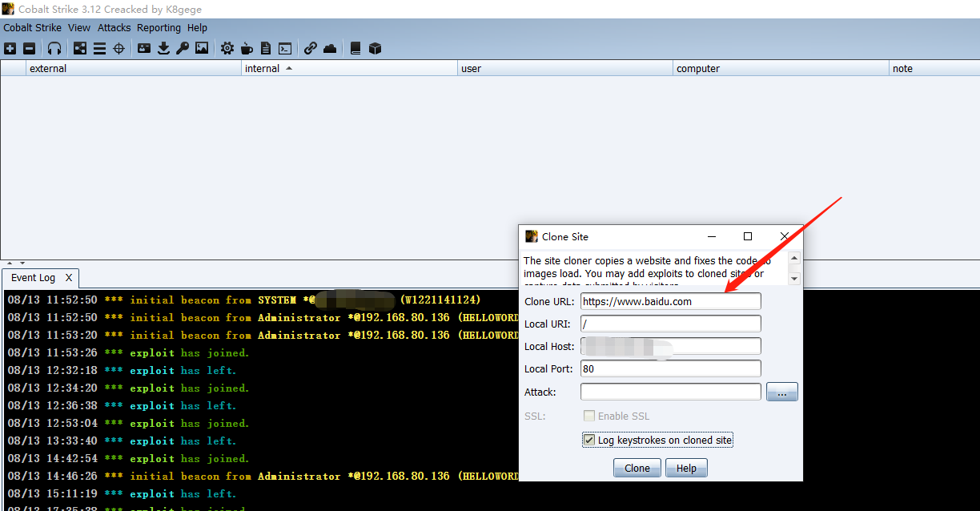Click the log timestamp 08/13 15:11:19
Image resolution: width=980 pixels, height=511 pixels.
click(52, 493)
